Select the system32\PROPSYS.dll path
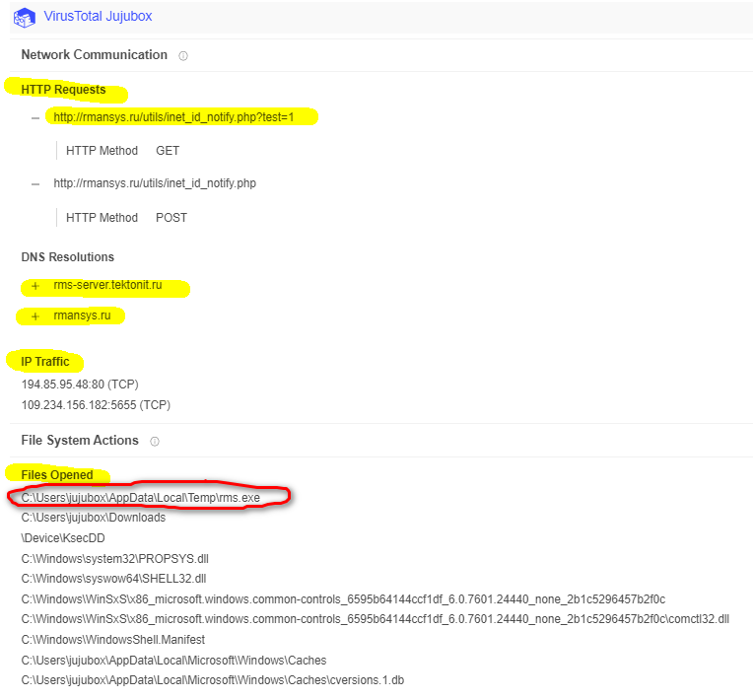Screen dimensions: 753x700 coord(114,559)
